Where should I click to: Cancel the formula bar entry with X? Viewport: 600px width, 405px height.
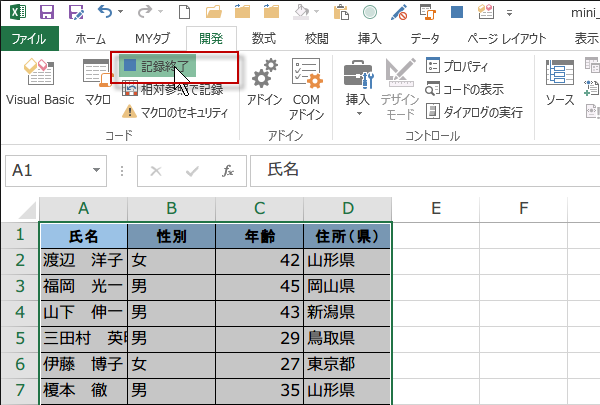point(156,171)
